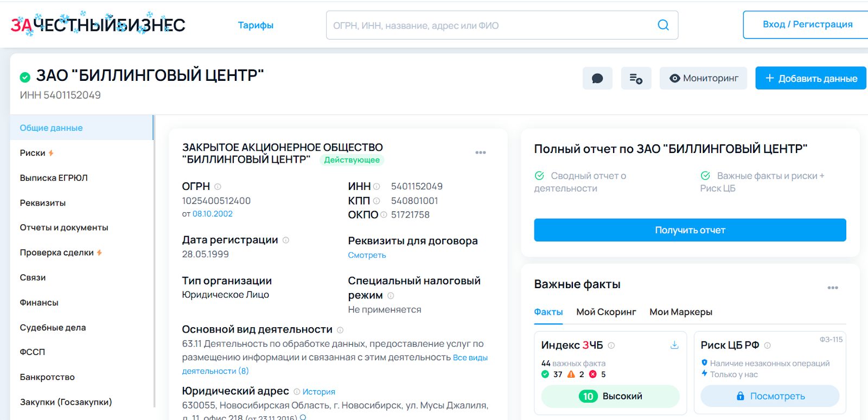Click the info icon beside Индекс ЗЧБ
The height and width of the screenshot is (420, 868).
click(x=611, y=346)
